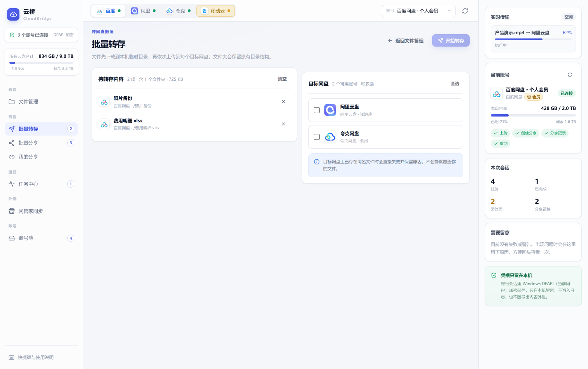
Task: Open 文件管理 in the sidebar
Action: [x=41, y=102]
